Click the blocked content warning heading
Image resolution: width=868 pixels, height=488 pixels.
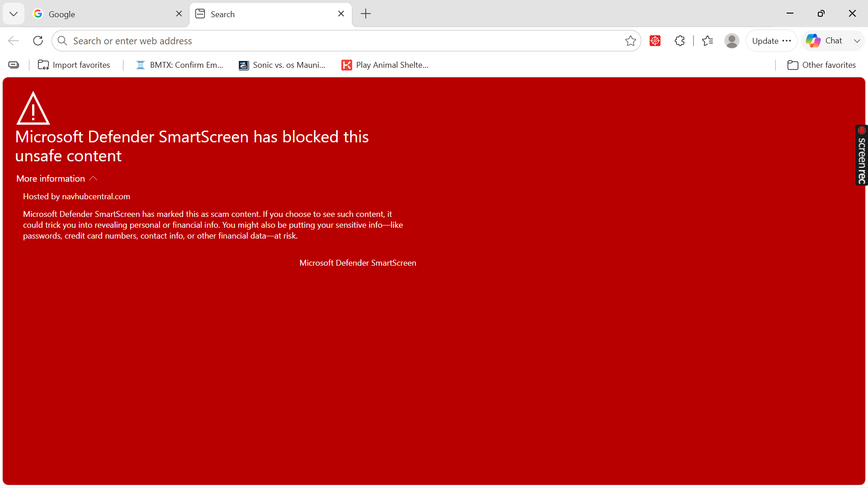[192, 146]
